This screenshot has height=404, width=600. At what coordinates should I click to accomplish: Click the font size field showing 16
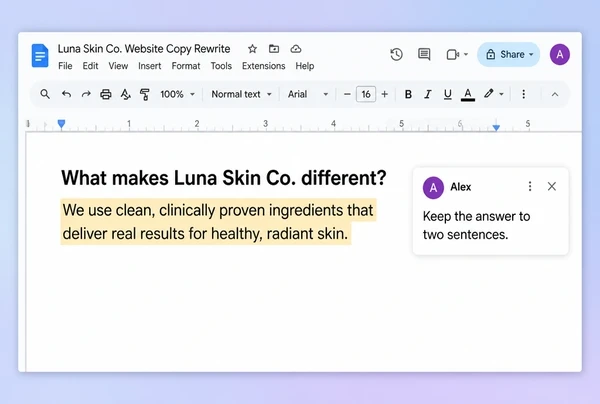coord(366,94)
